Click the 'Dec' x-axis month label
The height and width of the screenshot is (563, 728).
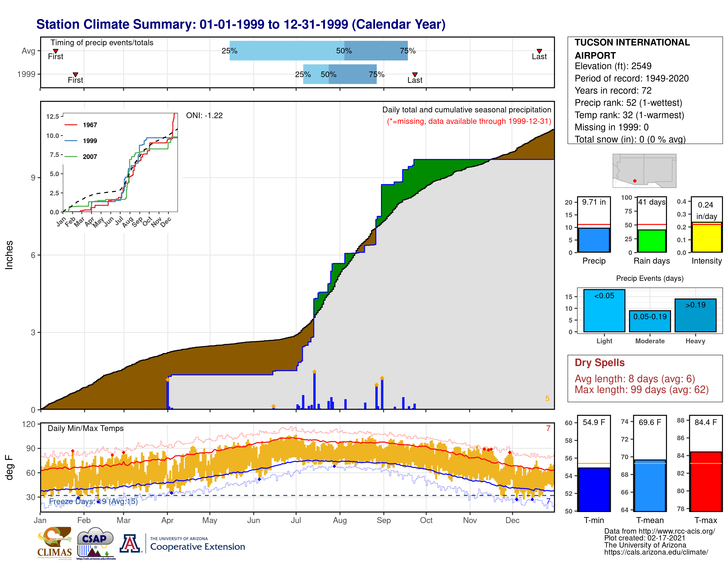pyautogui.click(x=512, y=520)
